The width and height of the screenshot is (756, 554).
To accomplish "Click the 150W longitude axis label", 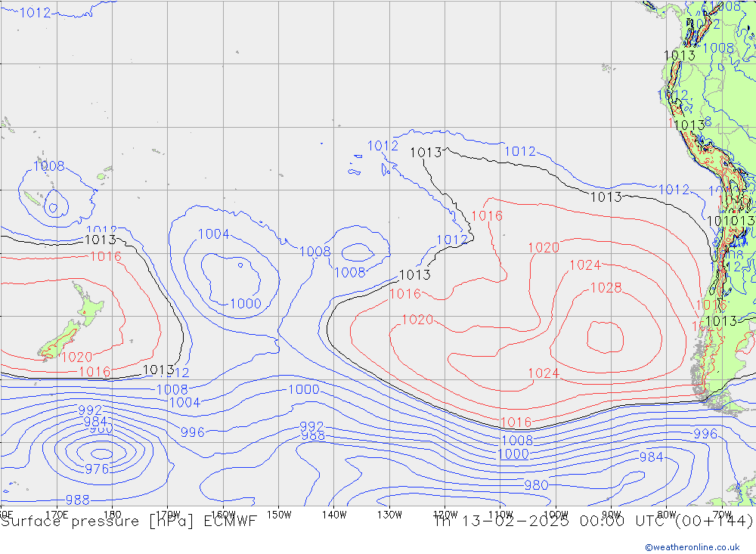I will coord(279,515).
